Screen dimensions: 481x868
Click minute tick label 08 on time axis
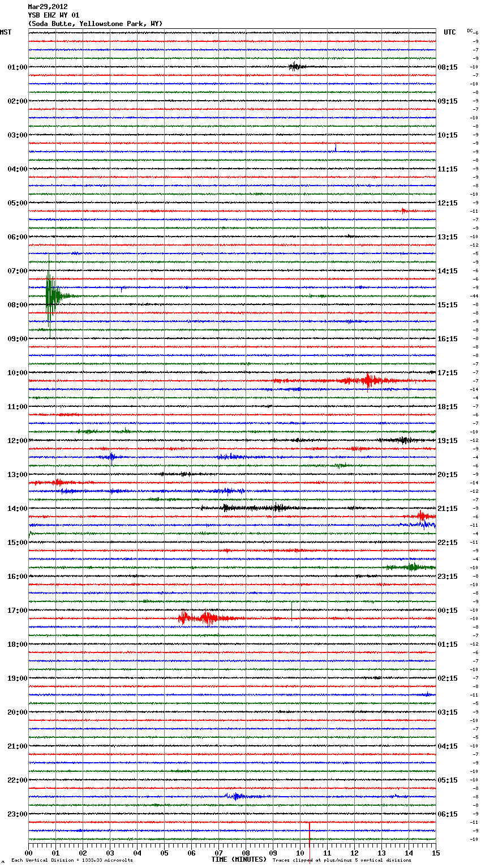click(246, 853)
